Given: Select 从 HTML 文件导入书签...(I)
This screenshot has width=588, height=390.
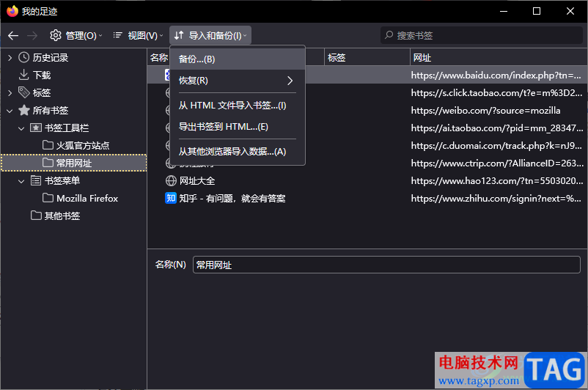Looking at the screenshot, I should (238, 106).
